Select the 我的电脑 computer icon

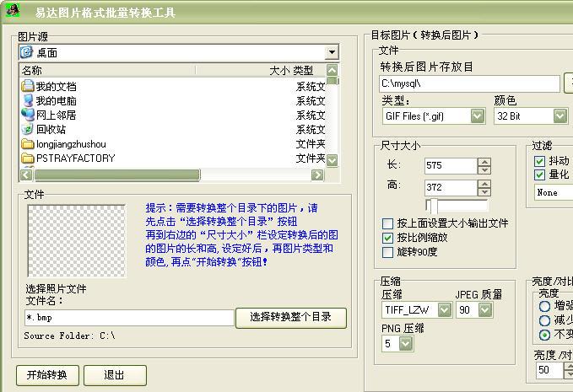click(x=28, y=100)
